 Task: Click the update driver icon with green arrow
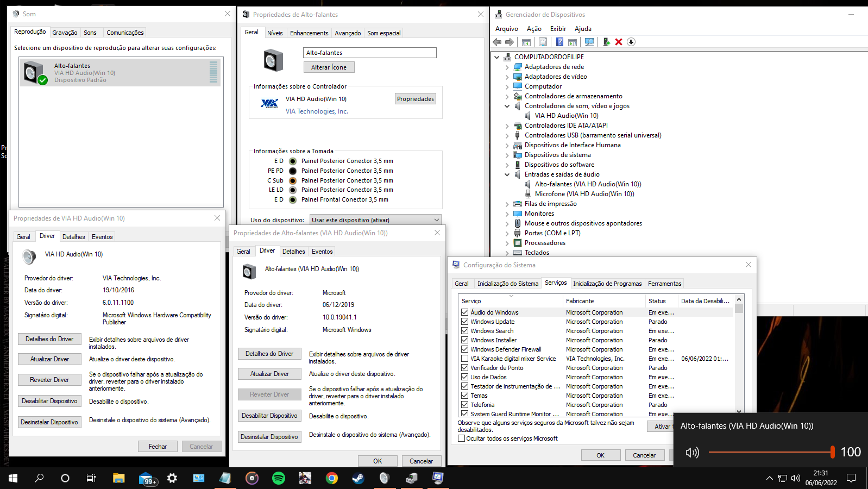click(606, 42)
